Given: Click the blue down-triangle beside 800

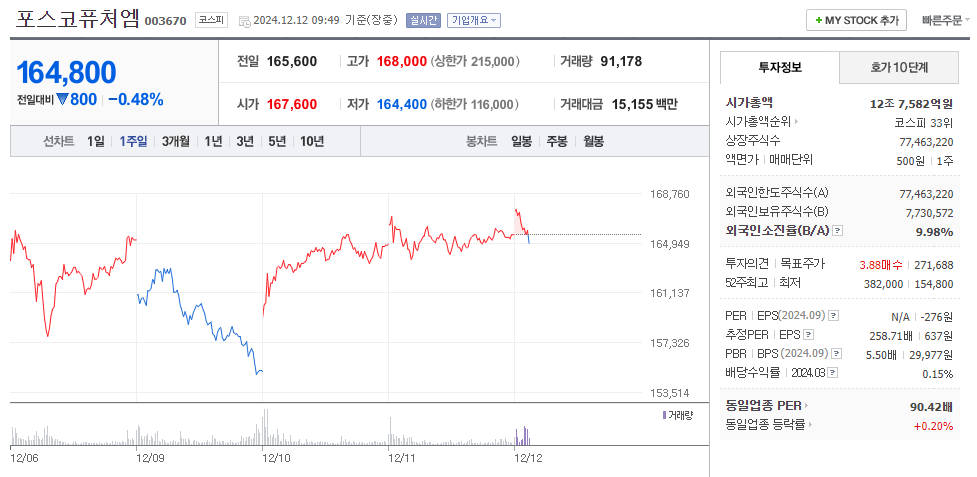Looking at the screenshot, I should point(62,99).
